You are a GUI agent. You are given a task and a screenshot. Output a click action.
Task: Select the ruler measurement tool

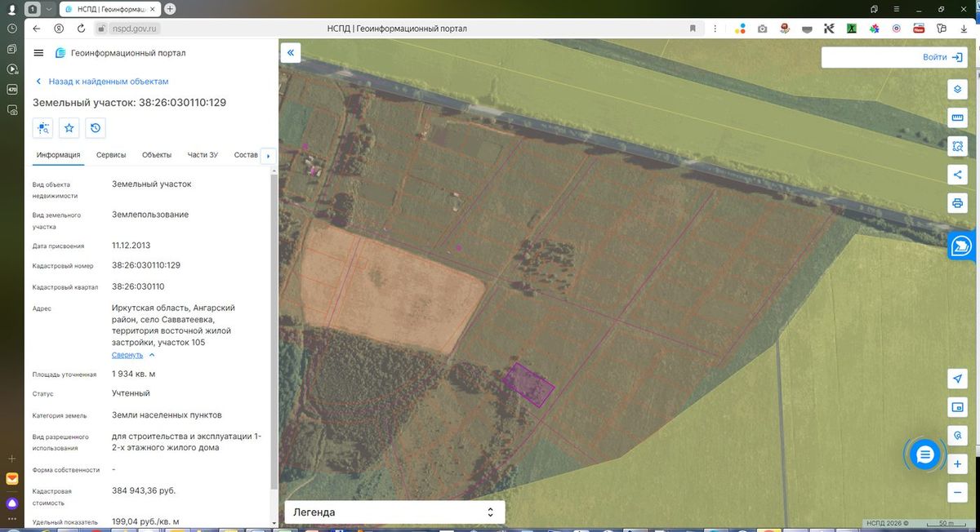[958, 118]
